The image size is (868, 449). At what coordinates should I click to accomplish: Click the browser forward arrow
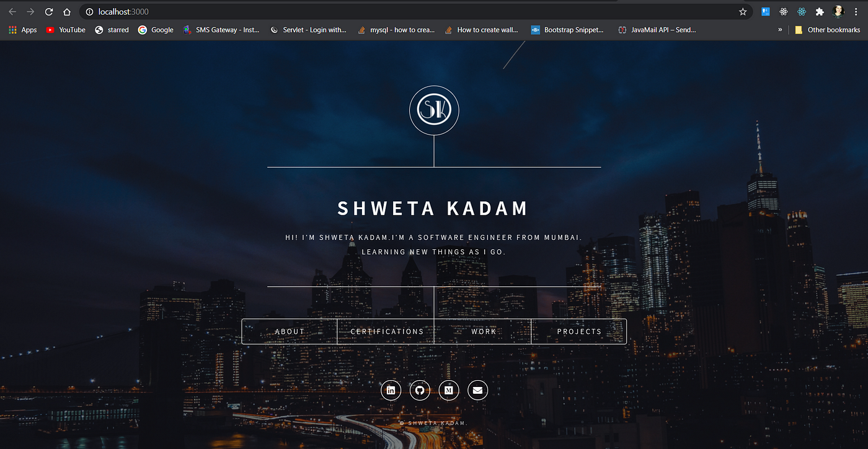pyautogui.click(x=30, y=12)
